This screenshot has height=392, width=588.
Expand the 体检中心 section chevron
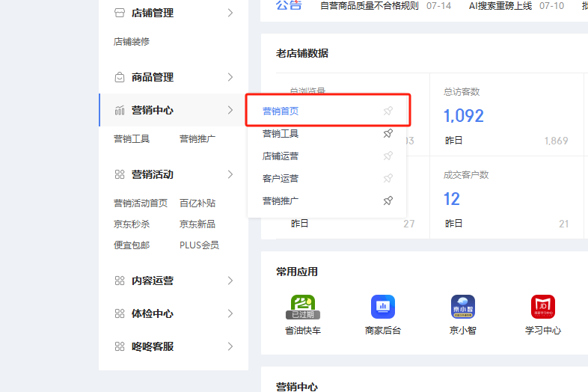[x=230, y=313]
